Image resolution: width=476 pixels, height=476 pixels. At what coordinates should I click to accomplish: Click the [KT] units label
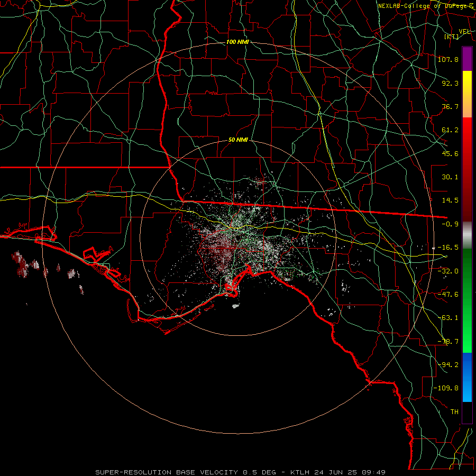click(452, 36)
